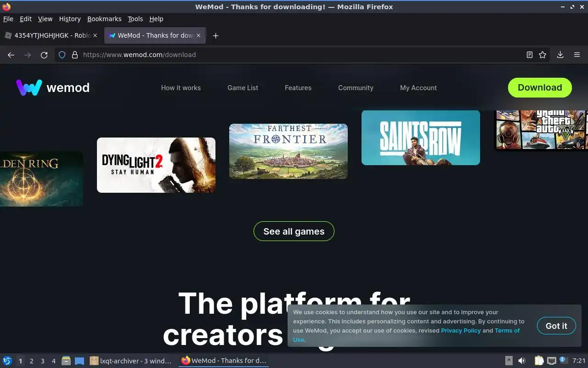Select the WeMod Thanks for downloading tab
Screen dimensions: 588x368
(x=155, y=35)
